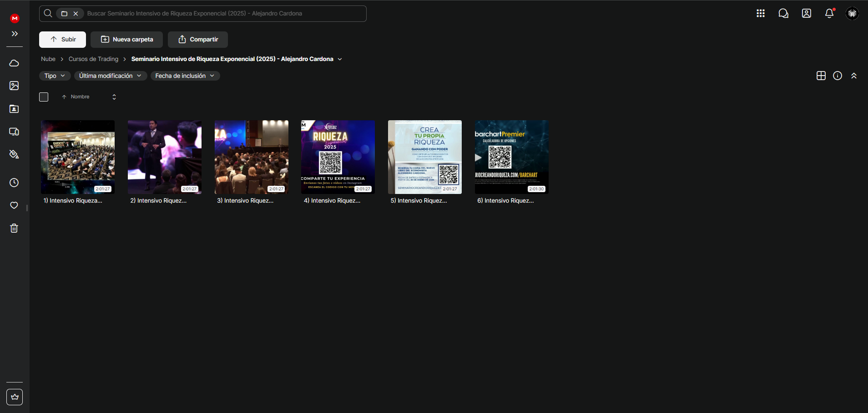Click the 2:01:30 duration badge on video 6
Screen dimensions: 868x413
(536, 189)
